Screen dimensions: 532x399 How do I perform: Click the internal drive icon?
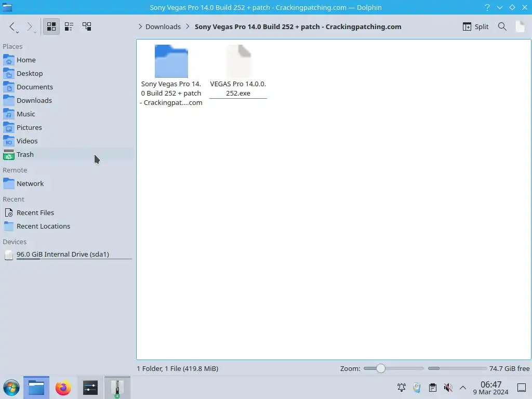click(8, 255)
